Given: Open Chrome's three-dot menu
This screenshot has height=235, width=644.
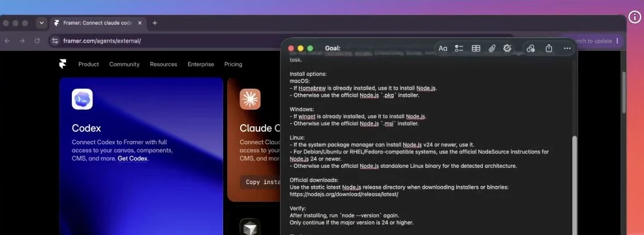Looking at the screenshot, I should 617,40.
